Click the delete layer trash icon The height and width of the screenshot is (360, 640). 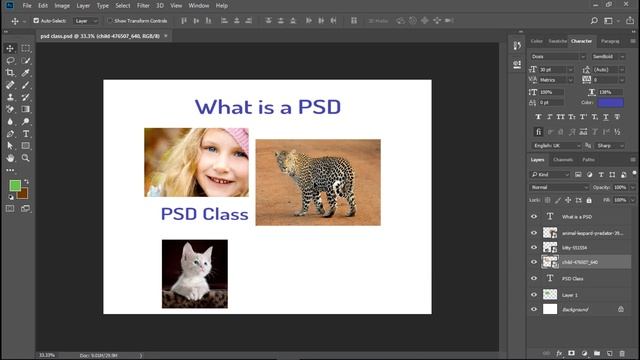(622, 353)
